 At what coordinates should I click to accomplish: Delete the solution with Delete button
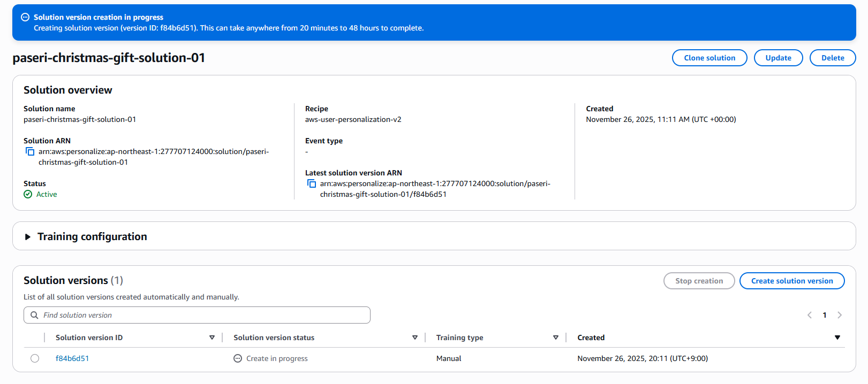point(833,58)
